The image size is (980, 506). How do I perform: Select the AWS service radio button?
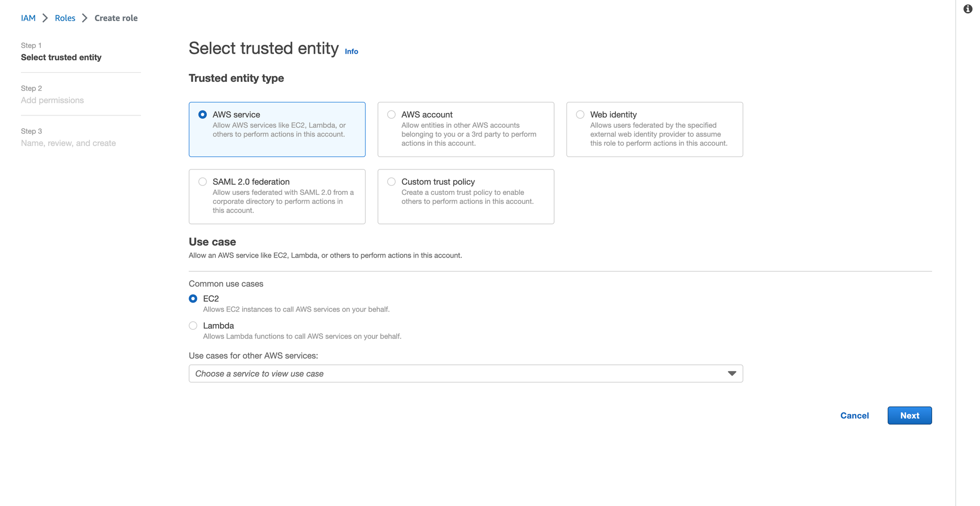point(202,114)
